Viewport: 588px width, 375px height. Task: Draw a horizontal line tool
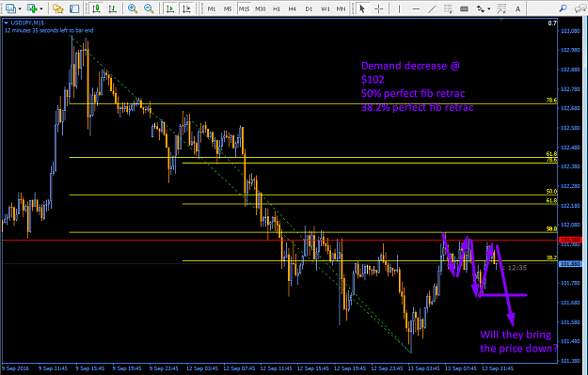tap(416, 8)
